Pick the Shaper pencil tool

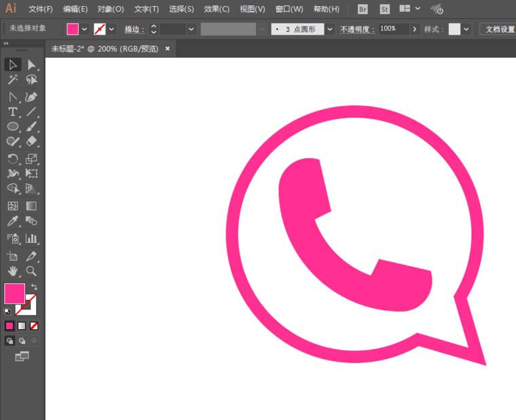13,141
